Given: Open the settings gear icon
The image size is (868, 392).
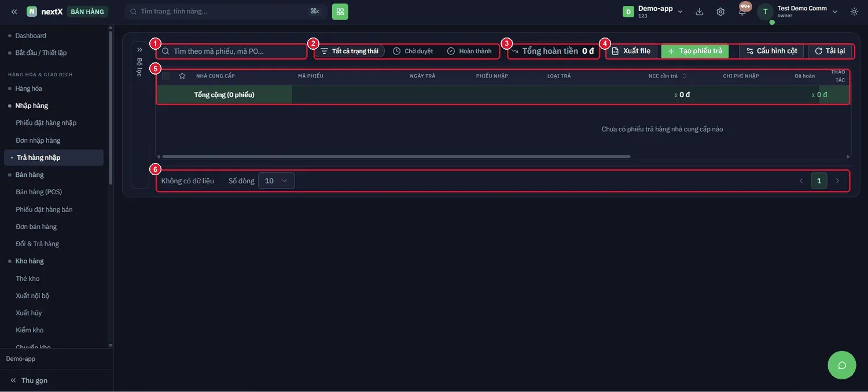Looking at the screenshot, I should tap(720, 12).
